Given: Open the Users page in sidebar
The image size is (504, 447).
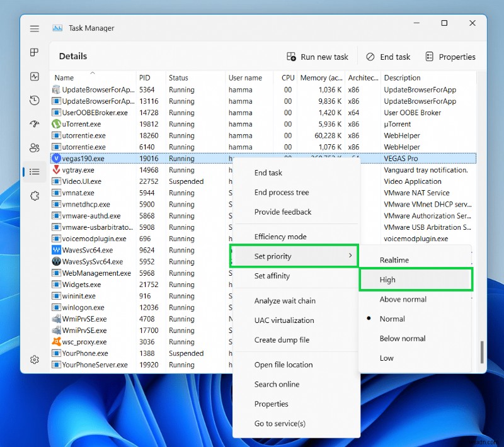Looking at the screenshot, I should click(35, 148).
